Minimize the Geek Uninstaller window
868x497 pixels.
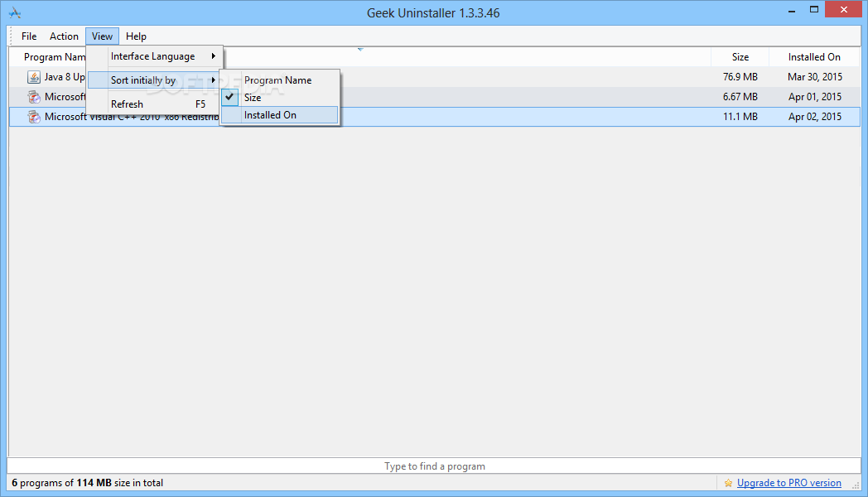(x=792, y=10)
